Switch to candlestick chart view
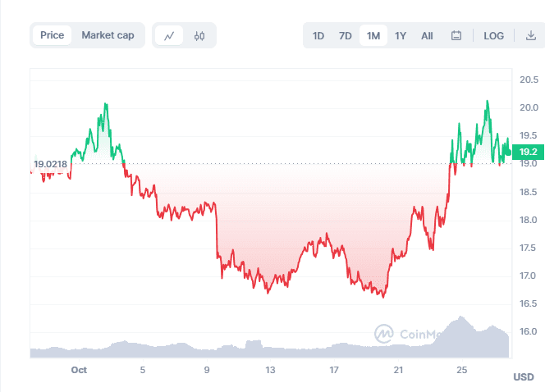 (x=199, y=36)
